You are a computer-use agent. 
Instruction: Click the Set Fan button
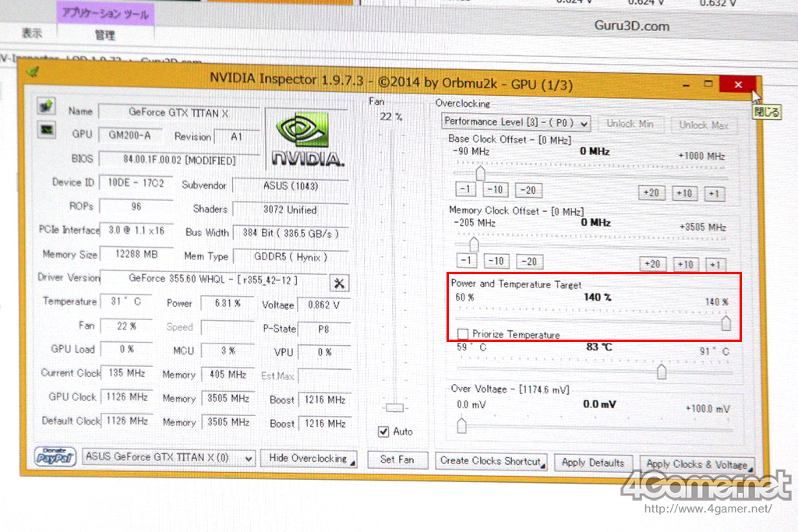[397, 460]
